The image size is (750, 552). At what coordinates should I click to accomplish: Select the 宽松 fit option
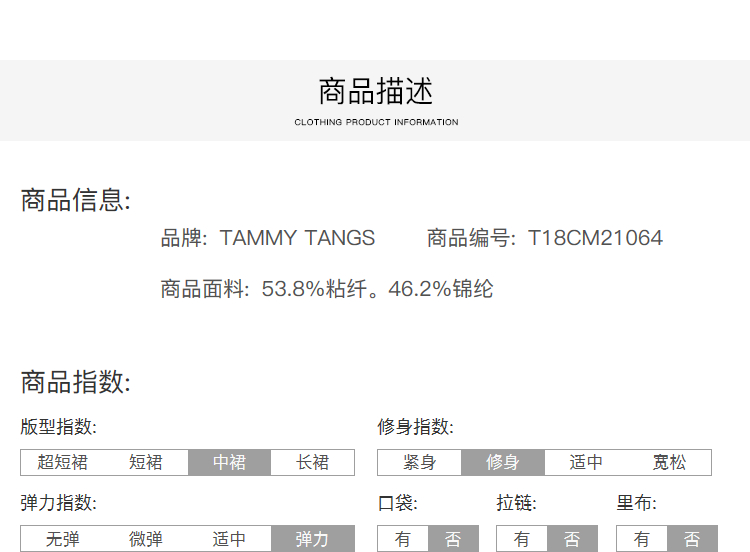click(x=669, y=462)
